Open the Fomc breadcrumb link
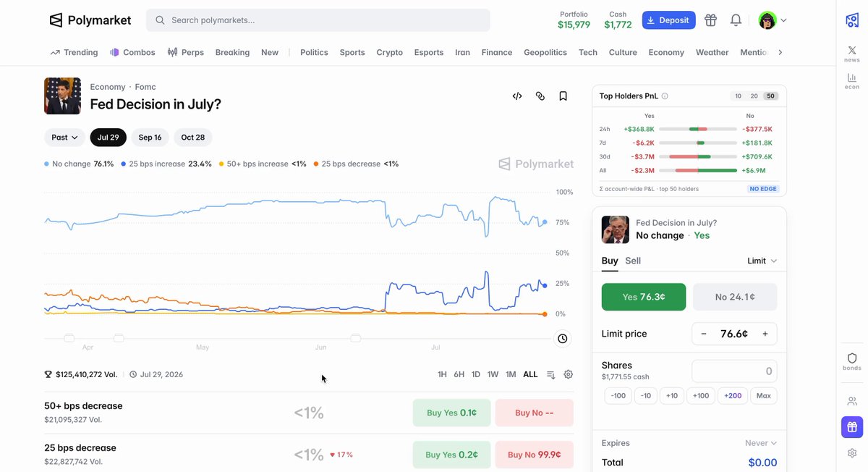Screen dimensions: 868x472 [145, 87]
